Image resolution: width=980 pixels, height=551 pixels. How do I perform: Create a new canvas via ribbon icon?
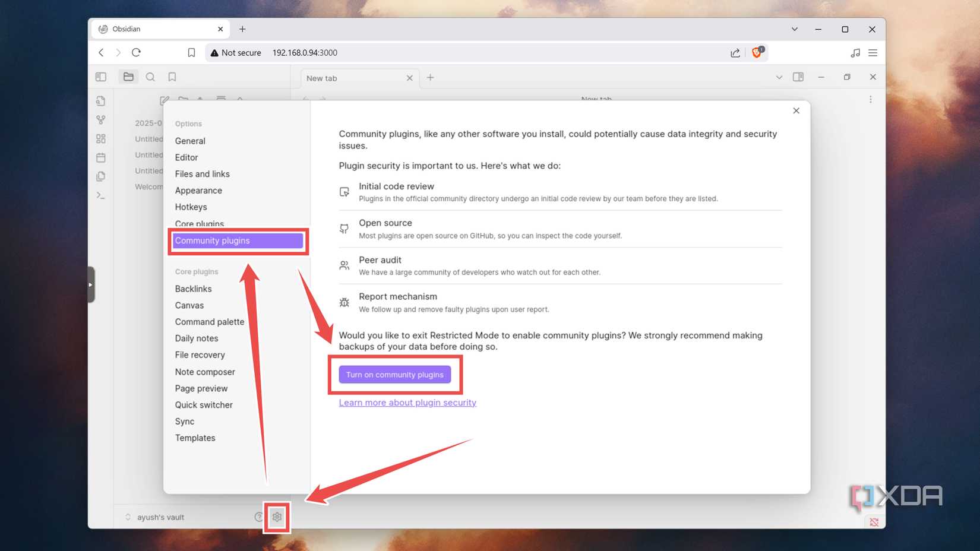(x=101, y=139)
